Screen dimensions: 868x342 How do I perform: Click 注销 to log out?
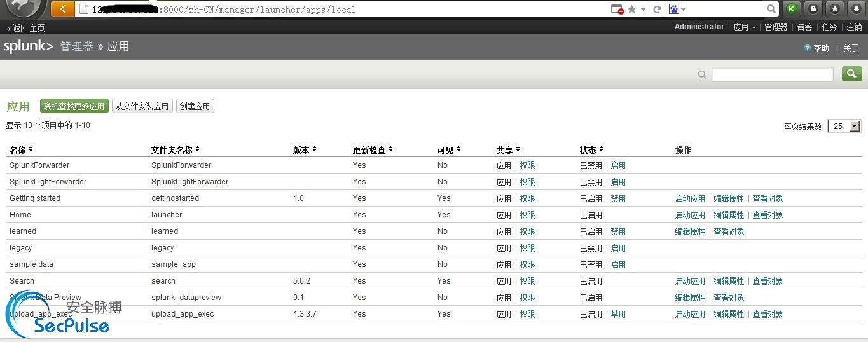(854, 27)
